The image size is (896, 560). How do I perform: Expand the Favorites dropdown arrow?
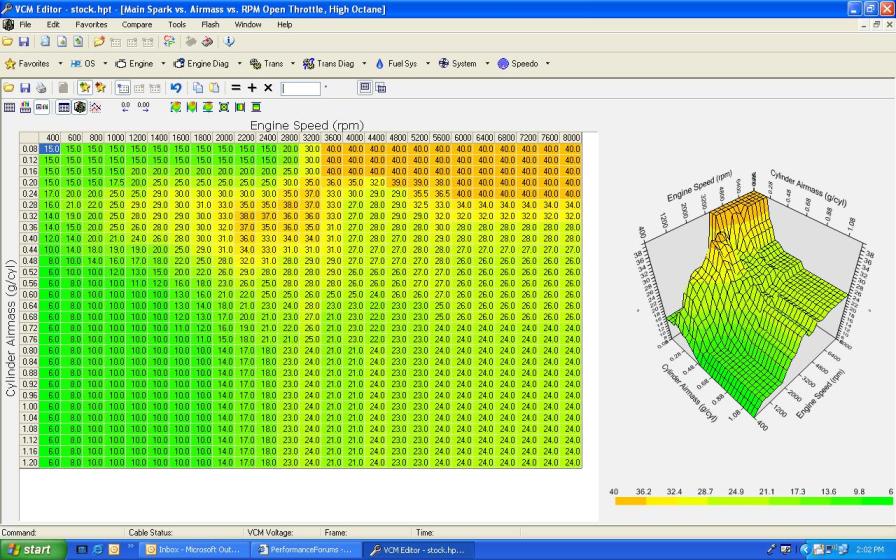(x=60, y=63)
